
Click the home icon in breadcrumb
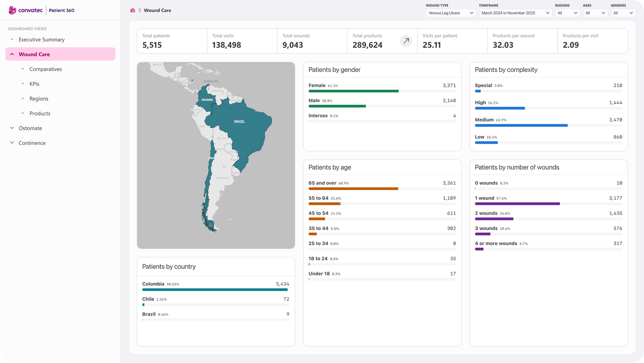coord(133,10)
